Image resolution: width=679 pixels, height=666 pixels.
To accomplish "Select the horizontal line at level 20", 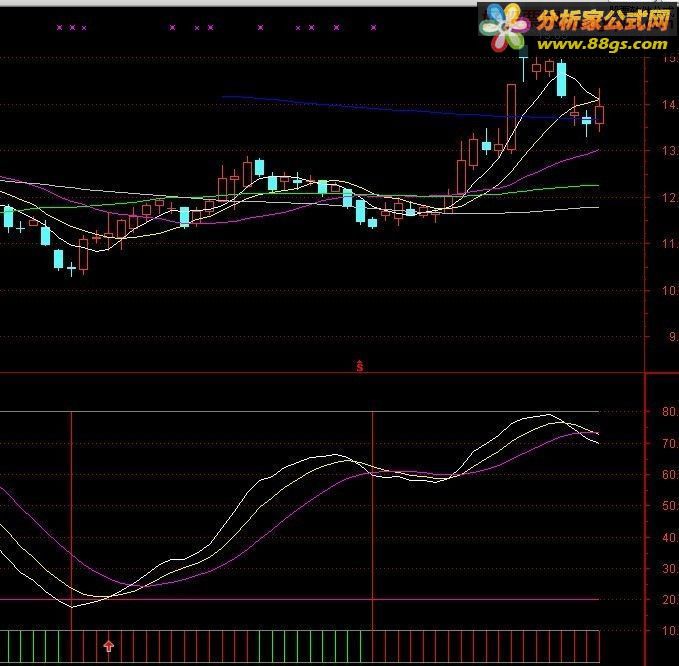I will click(x=299, y=600).
